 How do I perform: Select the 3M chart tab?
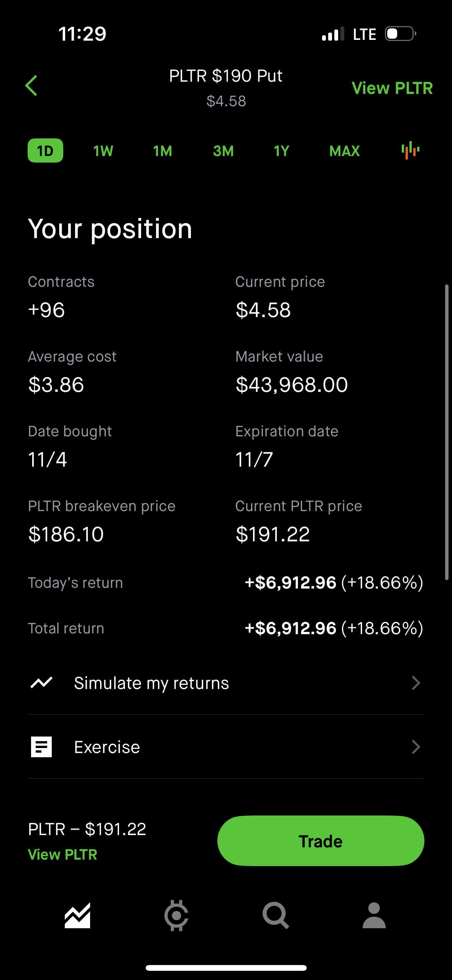click(223, 151)
